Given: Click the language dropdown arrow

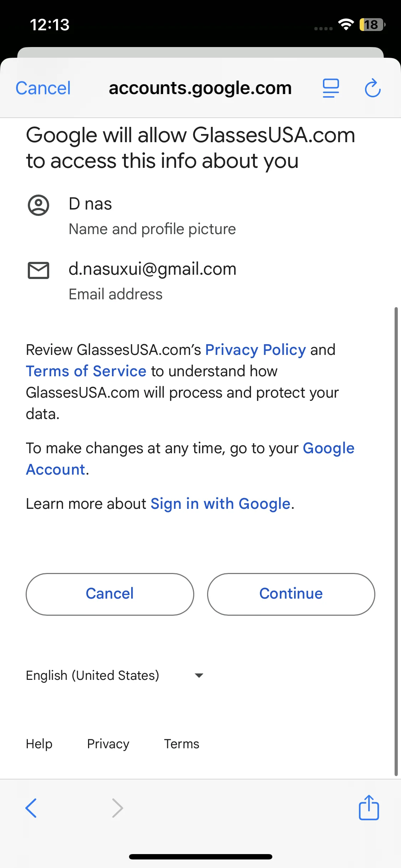Looking at the screenshot, I should click(x=199, y=675).
